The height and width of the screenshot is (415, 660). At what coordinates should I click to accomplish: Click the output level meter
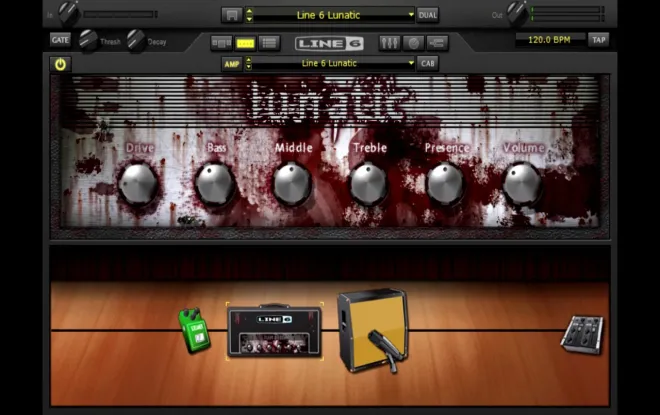[568, 13]
